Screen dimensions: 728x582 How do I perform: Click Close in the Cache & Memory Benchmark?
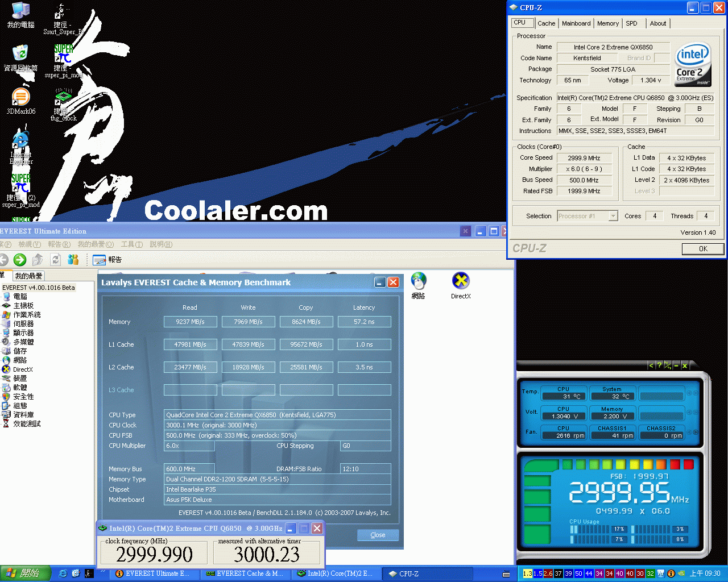(x=378, y=535)
